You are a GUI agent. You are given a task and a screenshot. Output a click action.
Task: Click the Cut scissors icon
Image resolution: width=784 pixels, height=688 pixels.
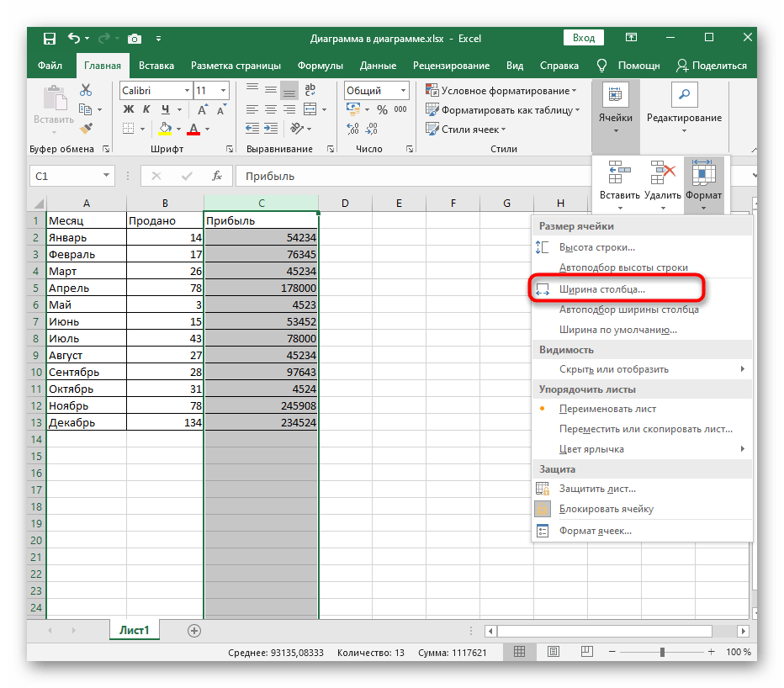click(86, 90)
